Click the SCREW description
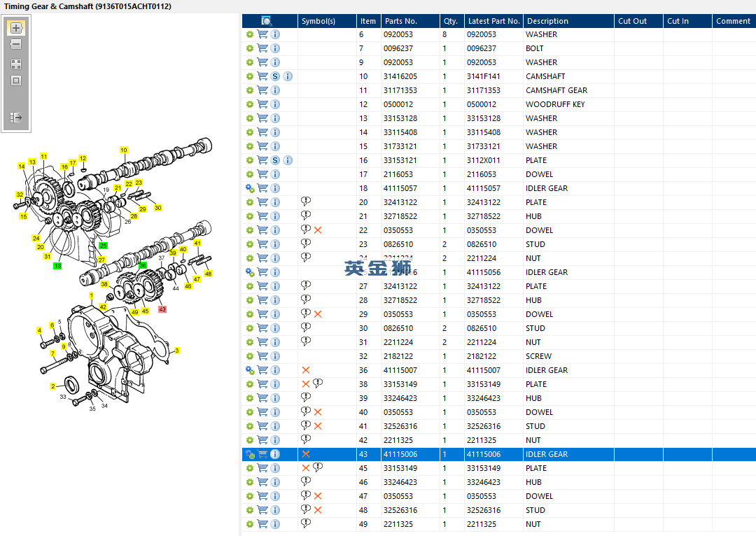 click(538, 356)
